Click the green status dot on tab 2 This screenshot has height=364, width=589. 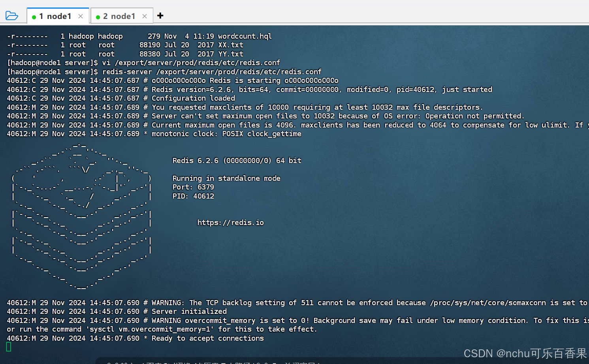tap(98, 17)
